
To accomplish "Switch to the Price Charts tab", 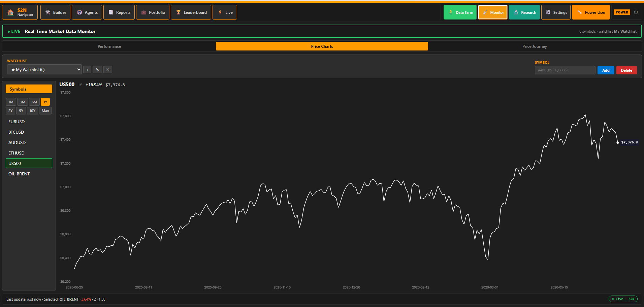I will pos(322,46).
